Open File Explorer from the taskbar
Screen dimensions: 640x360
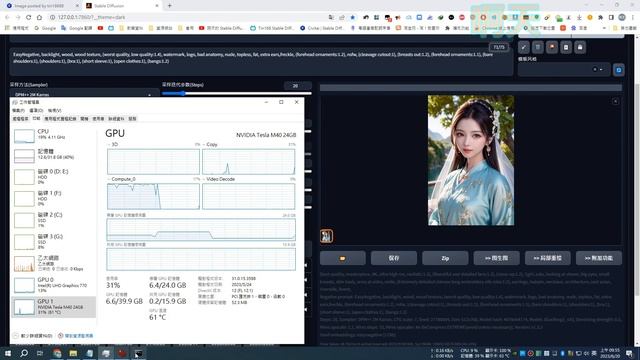point(73,353)
